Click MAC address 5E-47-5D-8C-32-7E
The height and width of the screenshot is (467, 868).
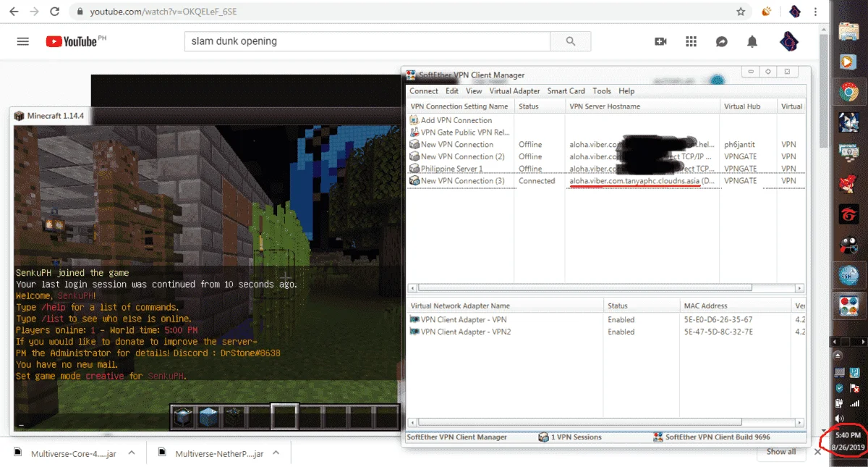718,332
